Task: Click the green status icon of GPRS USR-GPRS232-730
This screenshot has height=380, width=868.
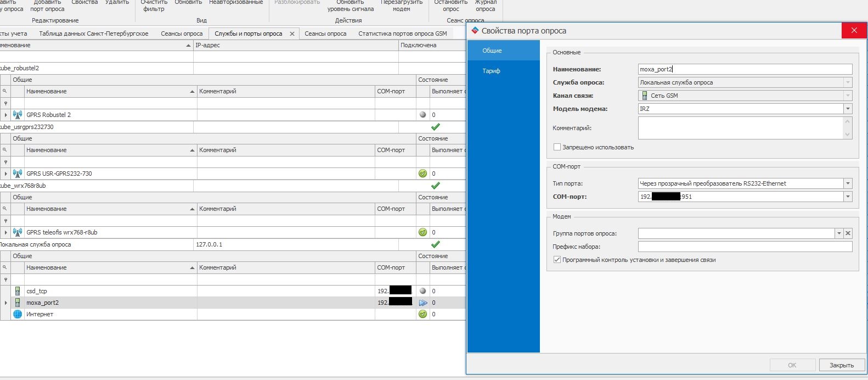Action: pyautogui.click(x=422, y=174)
